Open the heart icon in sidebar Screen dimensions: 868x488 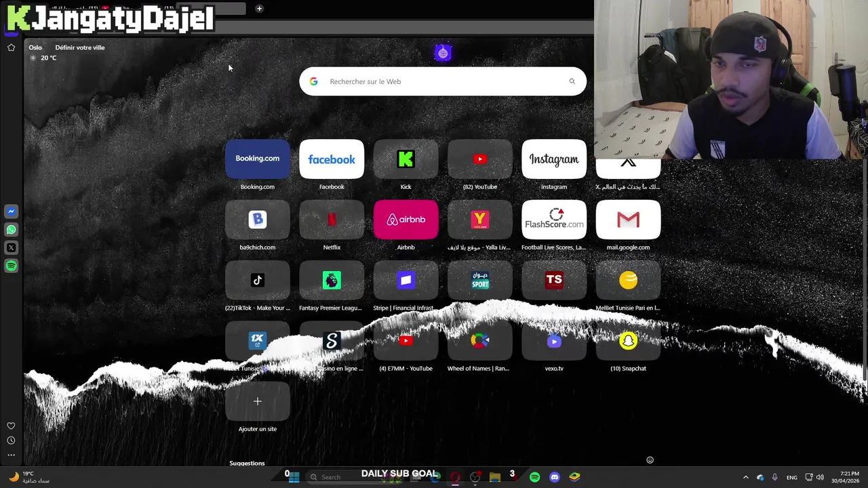11,426
